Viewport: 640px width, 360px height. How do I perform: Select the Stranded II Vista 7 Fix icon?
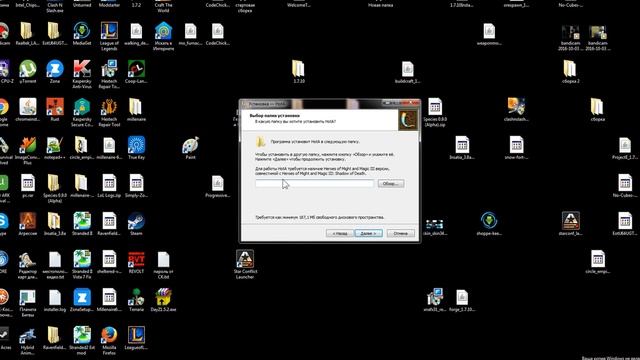click(82, 264)
